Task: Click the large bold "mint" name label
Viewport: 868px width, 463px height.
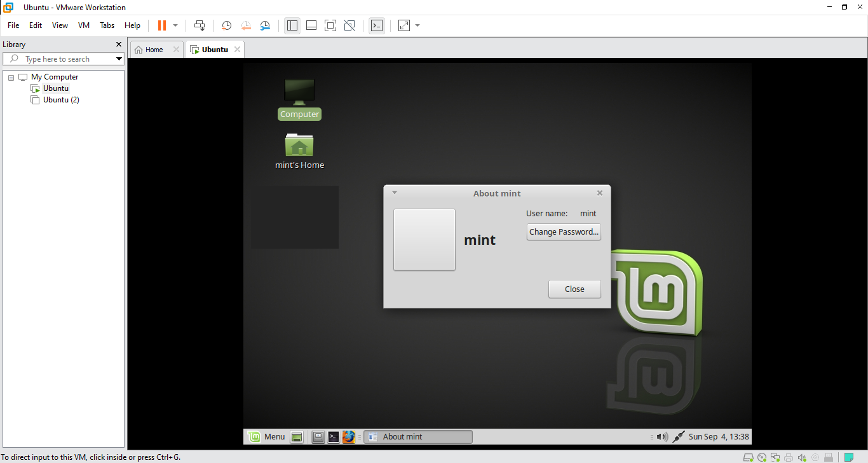Action: click(x=480, y=240)
